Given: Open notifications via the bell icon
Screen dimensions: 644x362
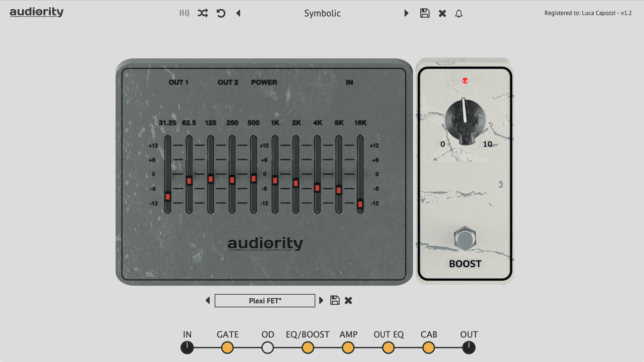Looking at the screenshot, I should pos(459,13).
